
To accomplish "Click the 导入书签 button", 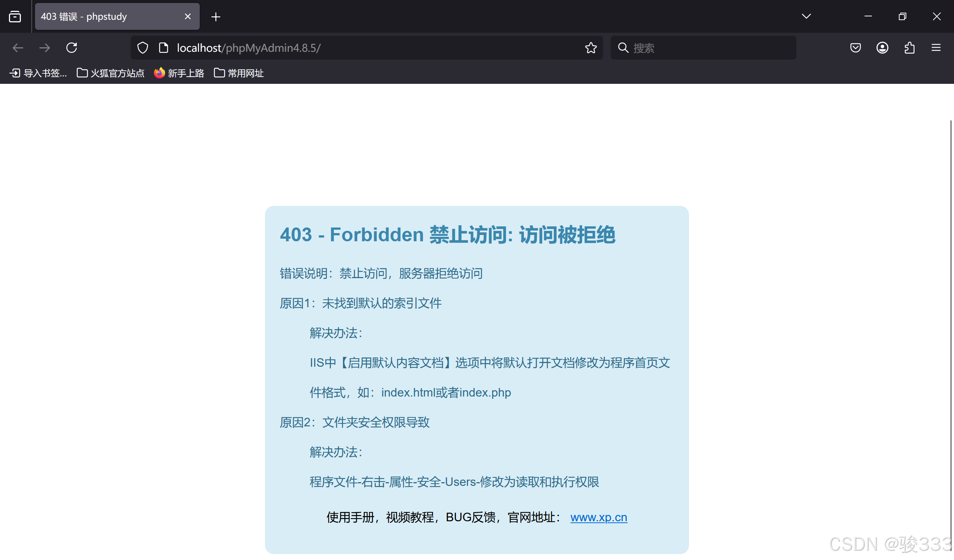I will (x=38, y=73).
